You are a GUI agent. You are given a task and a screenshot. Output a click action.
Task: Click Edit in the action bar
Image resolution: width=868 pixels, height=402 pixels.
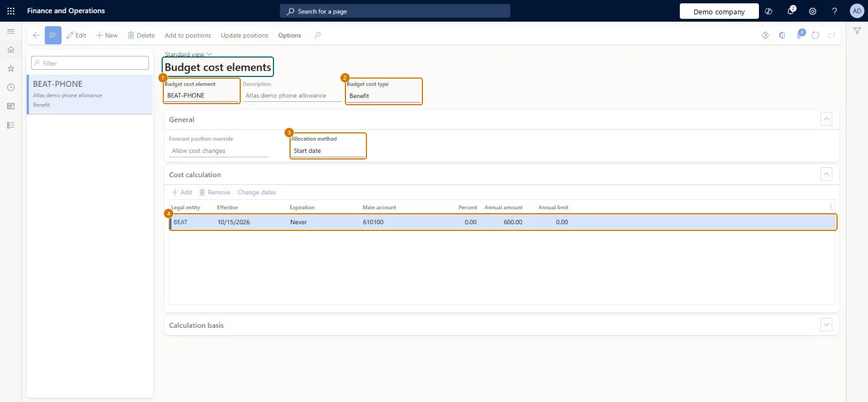click(76, 35)
